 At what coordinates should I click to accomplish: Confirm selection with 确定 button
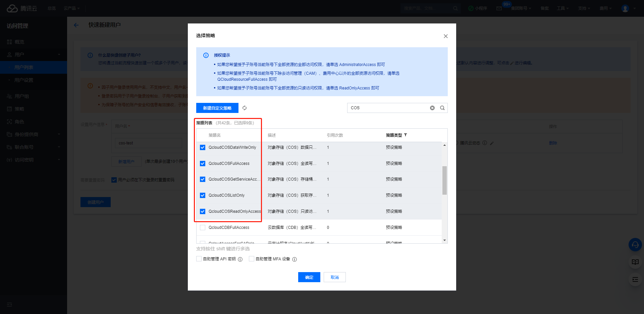[309, 277]
